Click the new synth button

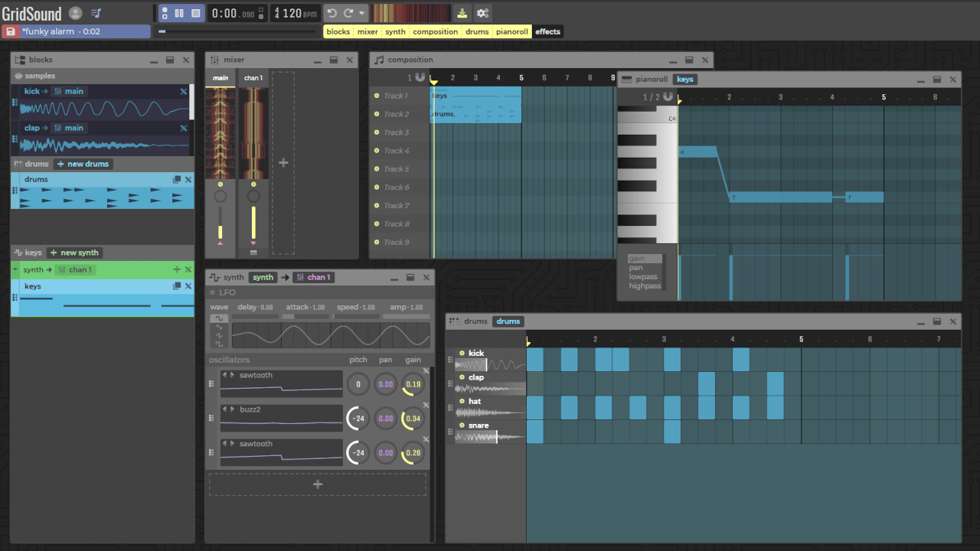coord(73,252)
